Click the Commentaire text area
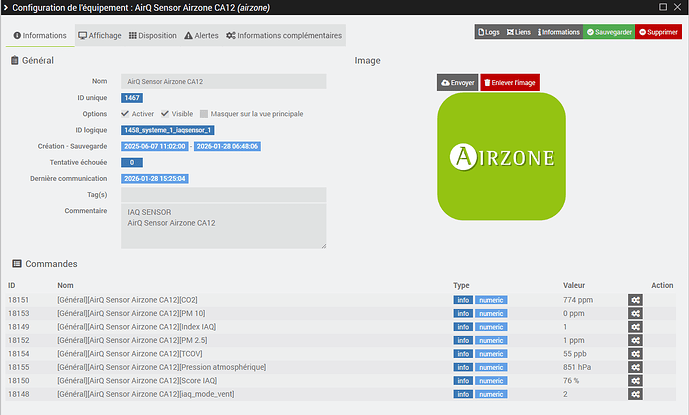 tap(224, 226)
